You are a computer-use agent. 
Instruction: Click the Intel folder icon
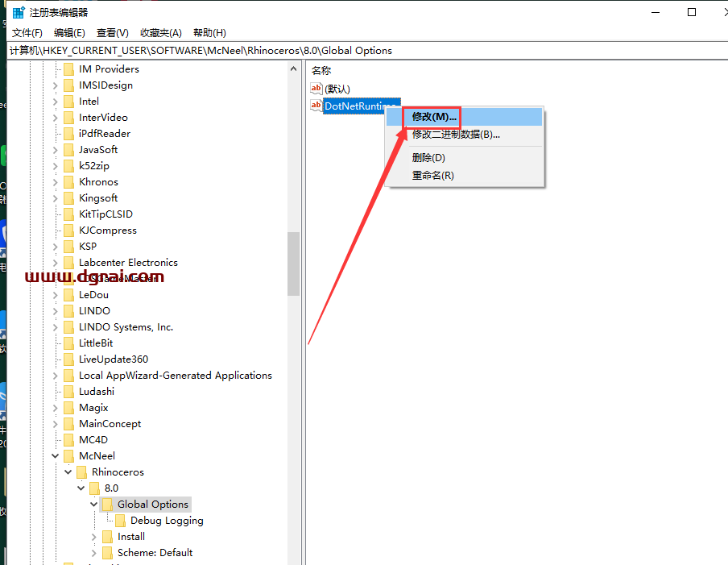click(68, 102)
